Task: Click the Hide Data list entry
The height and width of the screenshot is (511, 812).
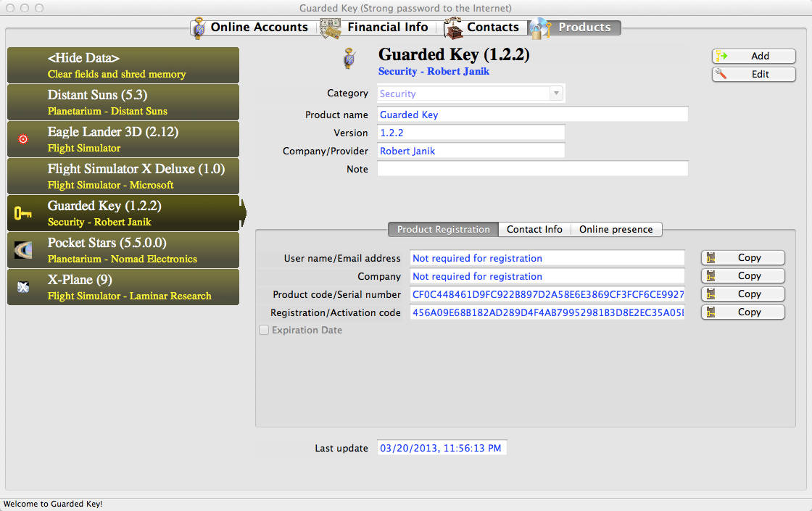Action: point(123,65)
